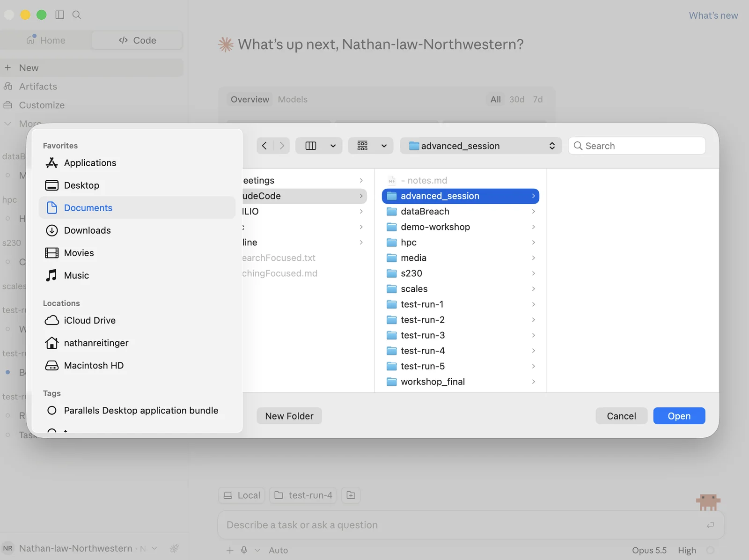Open the nathanreitinger home folder
Screen dimensions: 749x560
tap(137, 343)
